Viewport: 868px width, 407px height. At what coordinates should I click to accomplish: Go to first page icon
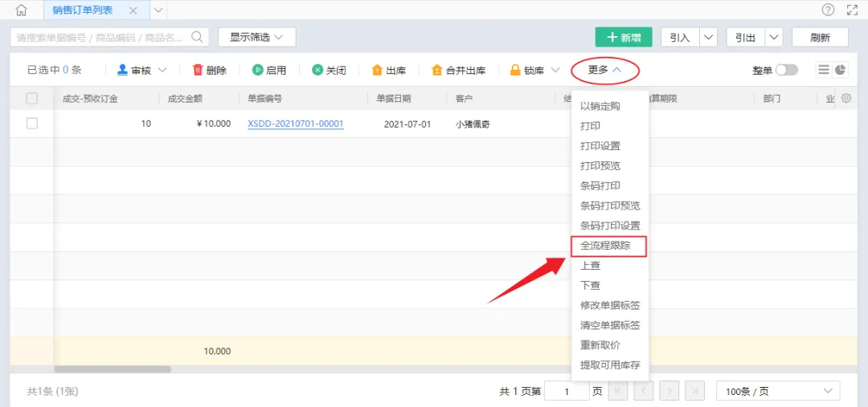click(x=618, y=391)
